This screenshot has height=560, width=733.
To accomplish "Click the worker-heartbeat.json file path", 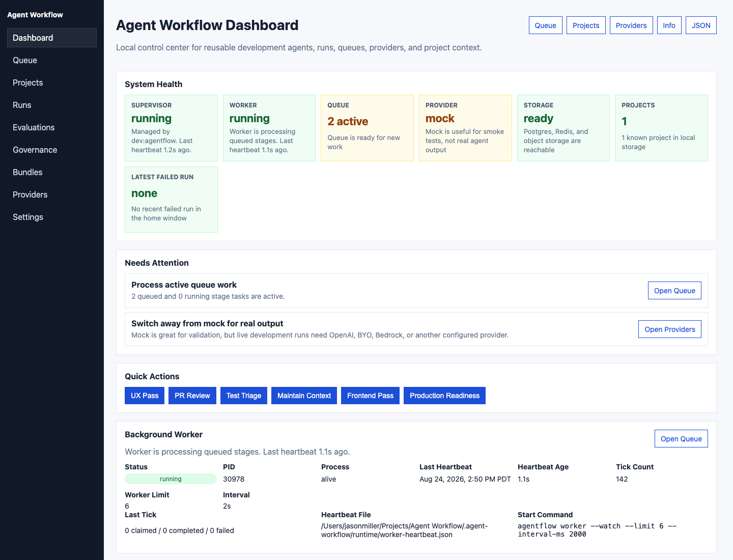I will (x=405, y=530).
